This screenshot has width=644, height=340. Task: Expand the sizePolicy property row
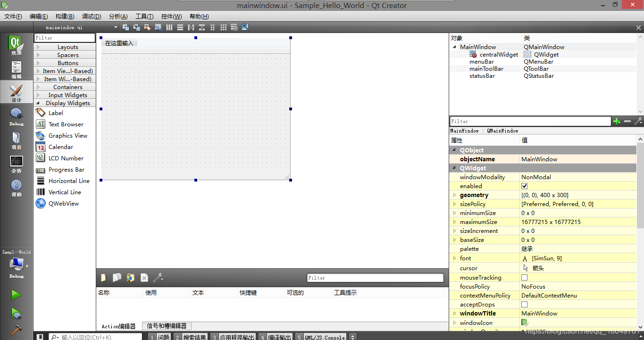pyautogui.click(x=455, y=204)
